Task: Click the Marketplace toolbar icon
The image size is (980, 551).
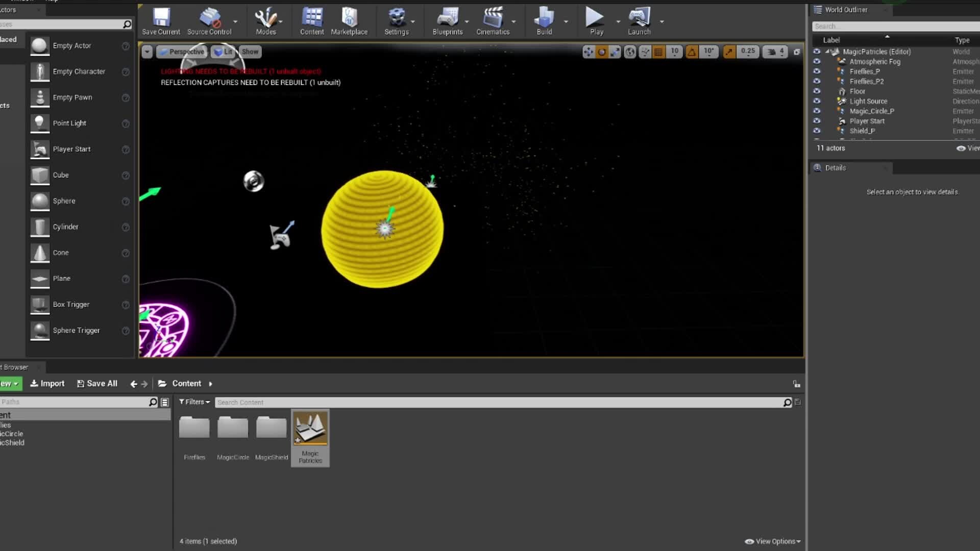Action: click(x=349, y=21)
